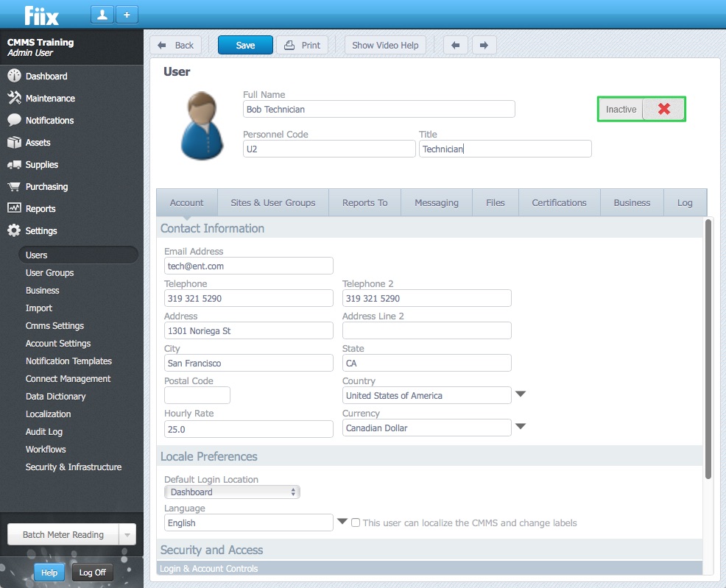Switch to the Reports To tab
The width and height of the screenshot is (726, 588).
pyautogui.click(x=365, y=202)
